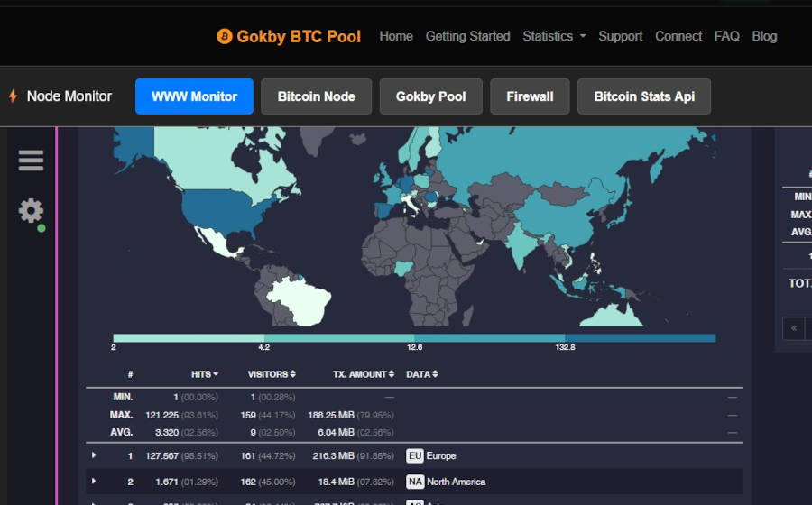Click the previous page arrow in right panel
This screenshot has width=812, height=505.
click(x=793, y=328)
